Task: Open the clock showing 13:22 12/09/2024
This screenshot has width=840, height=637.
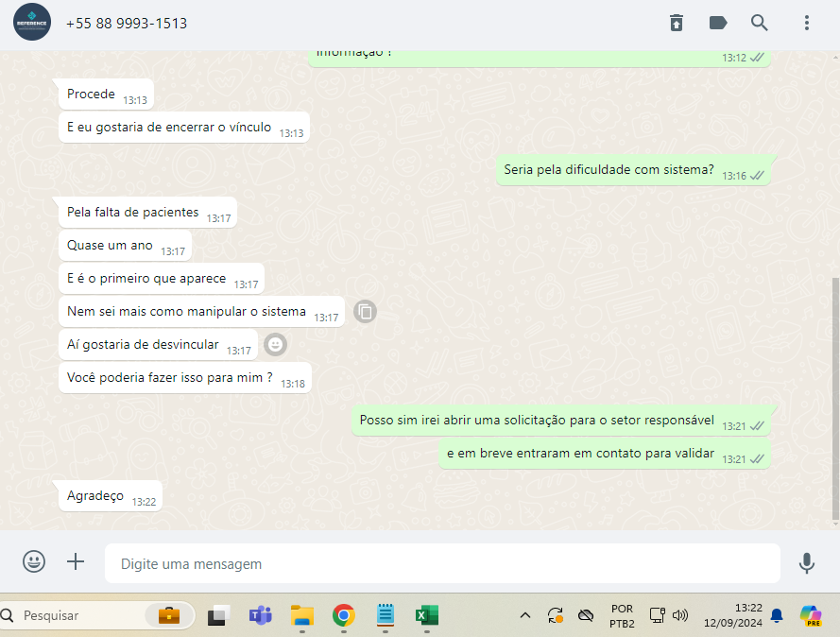Action: [733, 615]
